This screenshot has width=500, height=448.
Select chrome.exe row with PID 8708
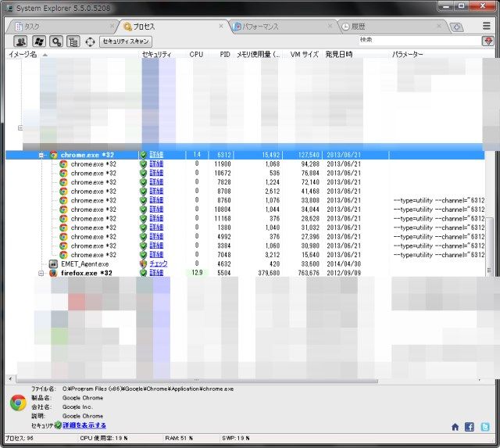[245, 191]
